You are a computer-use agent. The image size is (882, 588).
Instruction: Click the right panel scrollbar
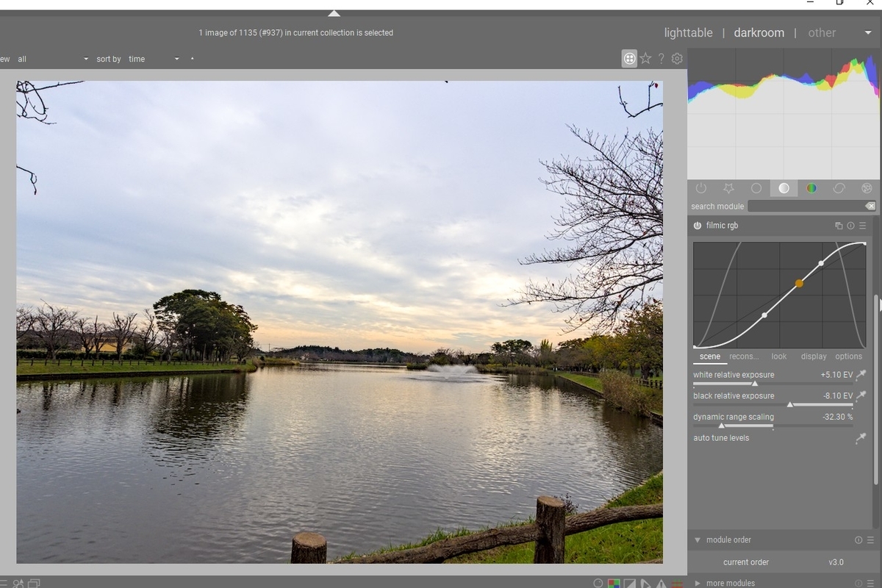(875, 390)
